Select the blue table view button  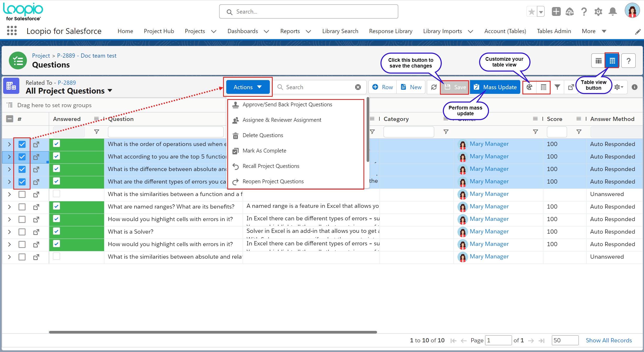pos(612,61)
